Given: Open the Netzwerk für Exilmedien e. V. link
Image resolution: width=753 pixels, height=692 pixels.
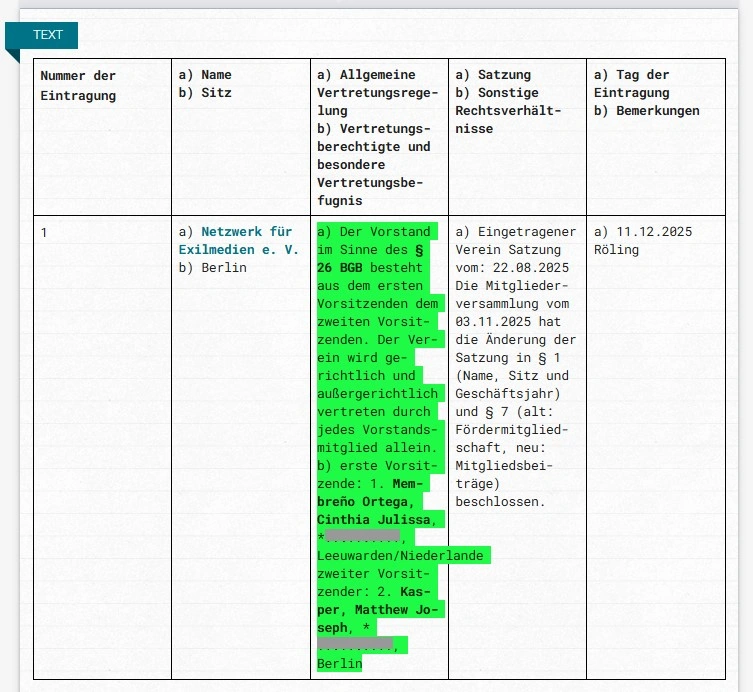Looking at the screenshot, I should point(239,241).
